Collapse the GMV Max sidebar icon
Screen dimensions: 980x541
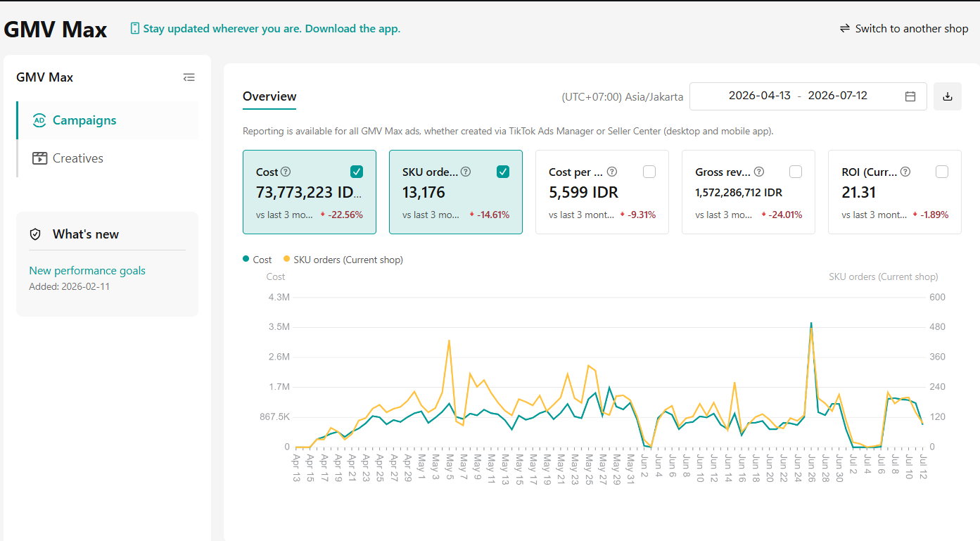point(189,77)
